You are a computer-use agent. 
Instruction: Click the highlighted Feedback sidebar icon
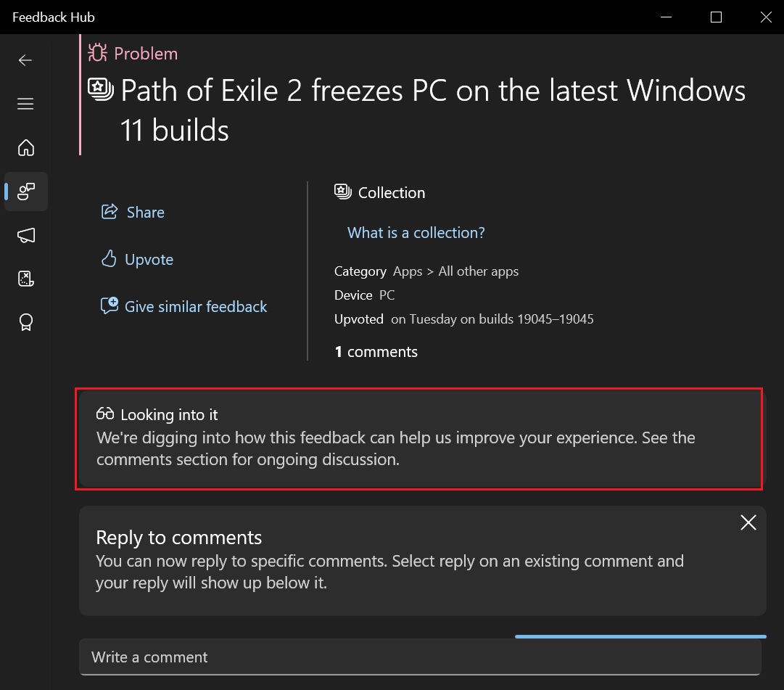pos(25,192)
